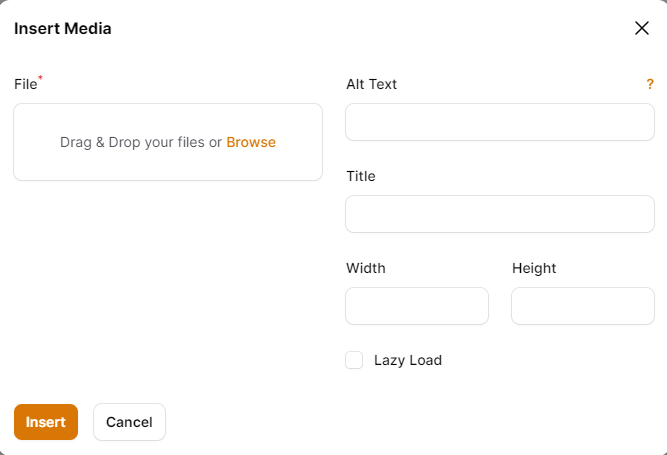The height and width of the screenshot is (455, 667).
Task: Click the File field label
Action: [x=25, y=85]
